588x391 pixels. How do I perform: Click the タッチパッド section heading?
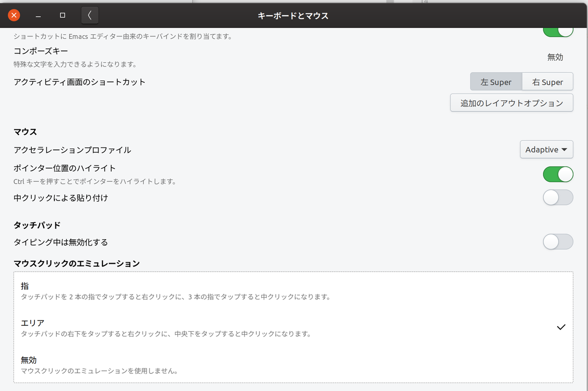click(x=37, y=225)
